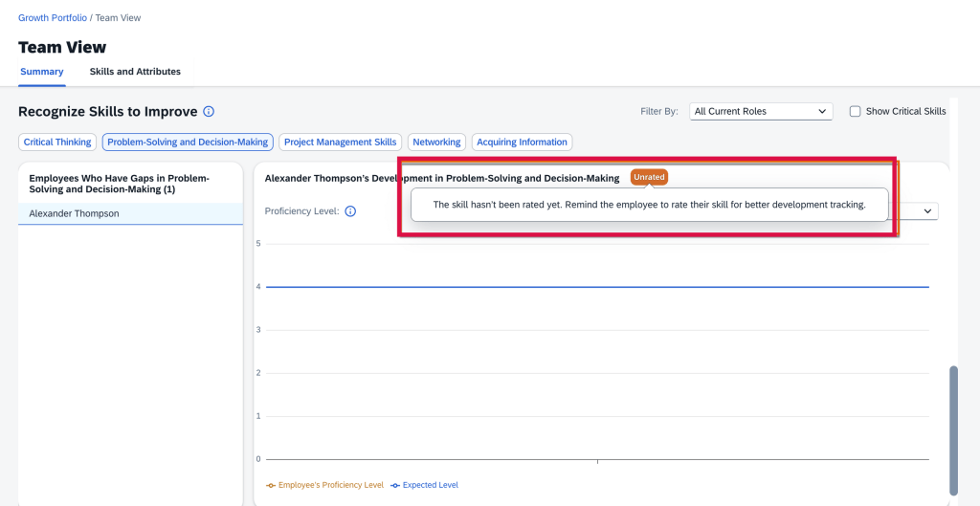The image size is (980, 506).
Task: Click info icon beside Recognize Skills to Improve
Action: (209, 112)
